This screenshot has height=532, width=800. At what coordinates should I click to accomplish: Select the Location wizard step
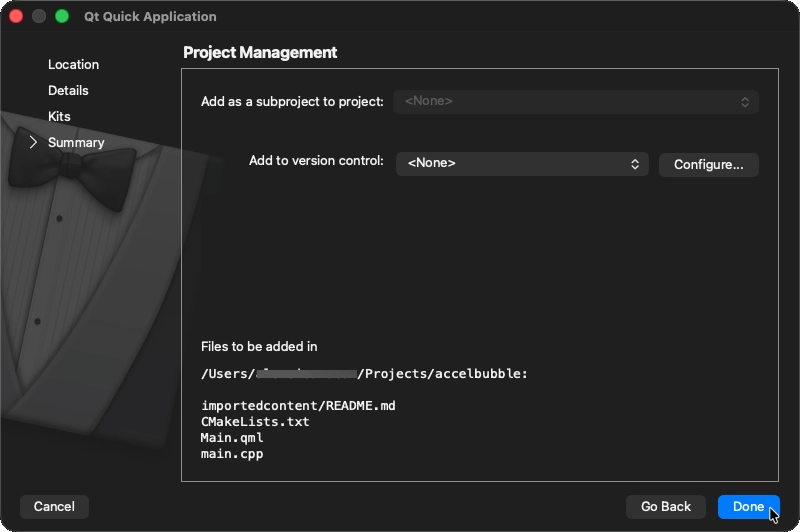point(73,65)
